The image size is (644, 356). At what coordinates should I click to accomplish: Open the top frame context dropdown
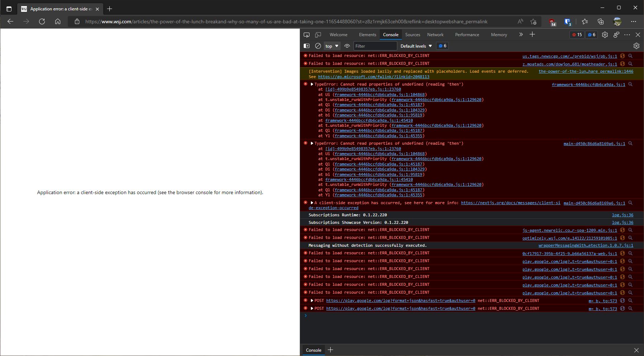tap(331, 46)
